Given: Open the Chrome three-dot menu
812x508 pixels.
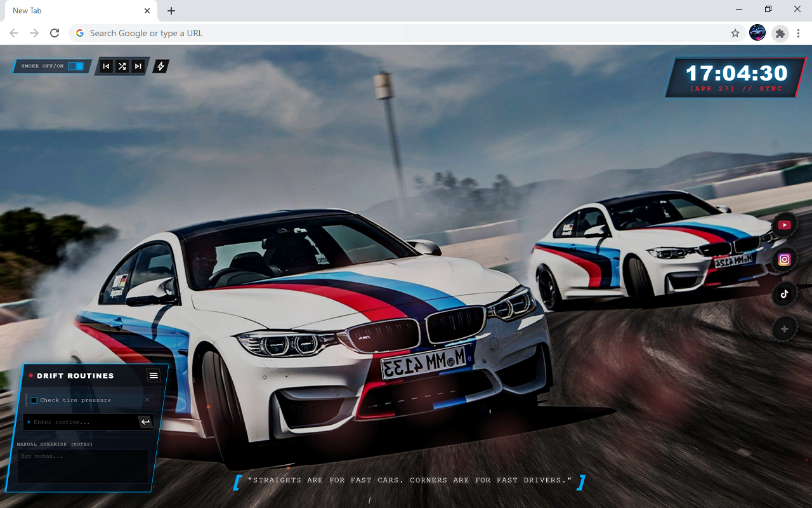Looking at the screenshot, I should click(799, 33).
